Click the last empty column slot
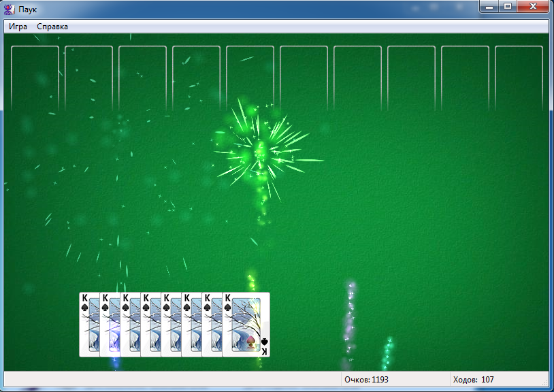The height and width of the screenshot is (392, 554). point(519,78)
